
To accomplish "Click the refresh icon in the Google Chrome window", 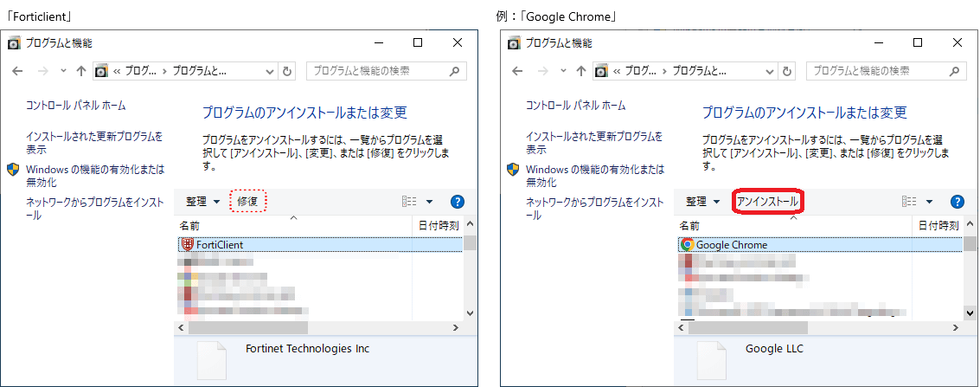I will click(788, 71).
